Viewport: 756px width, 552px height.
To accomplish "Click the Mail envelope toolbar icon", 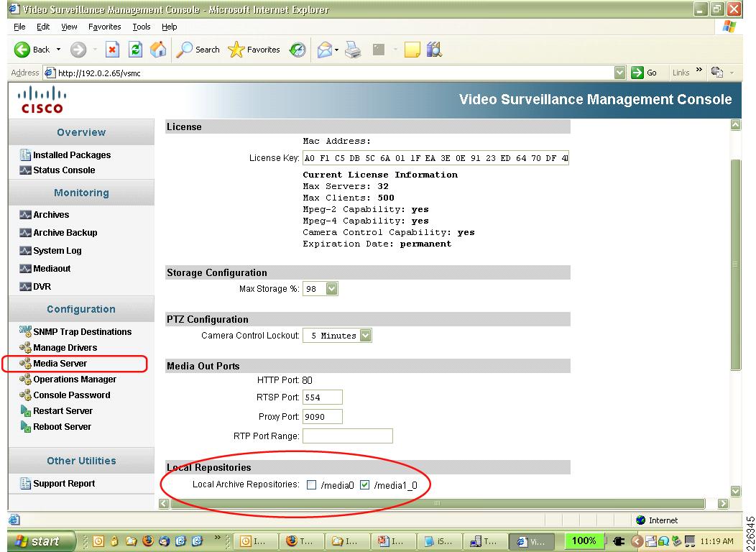I will (325, 50).
